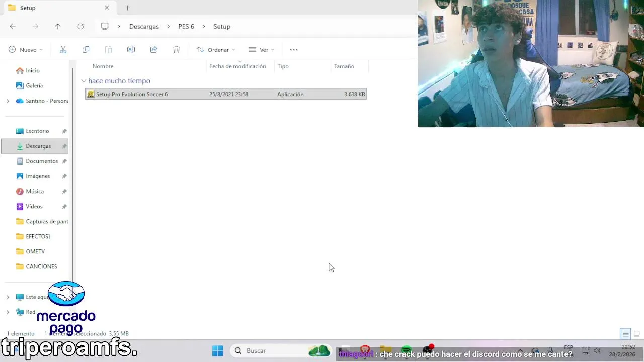Click the chevron between PES 6 and Setup
Image resolution: width=644 pixels, height=362 pixels.
pyautogui.click(x=204, y=26)
